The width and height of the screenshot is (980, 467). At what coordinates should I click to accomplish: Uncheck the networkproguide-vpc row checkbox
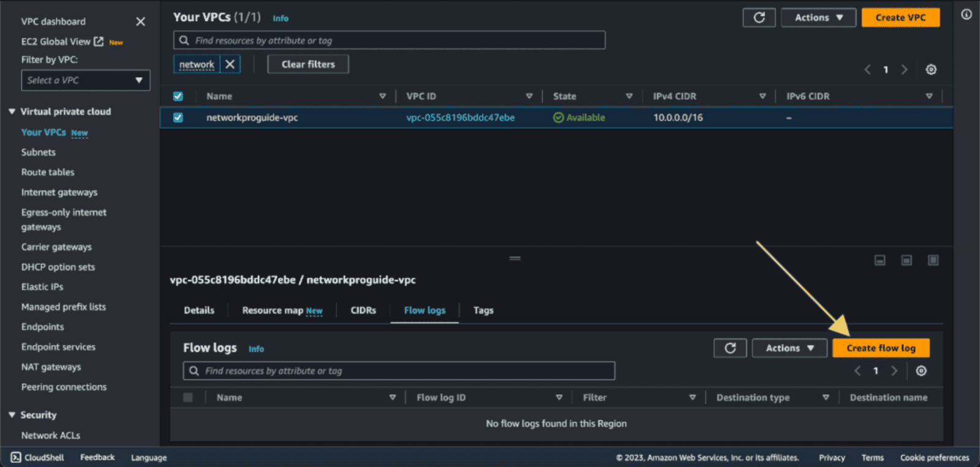point(178,118)
